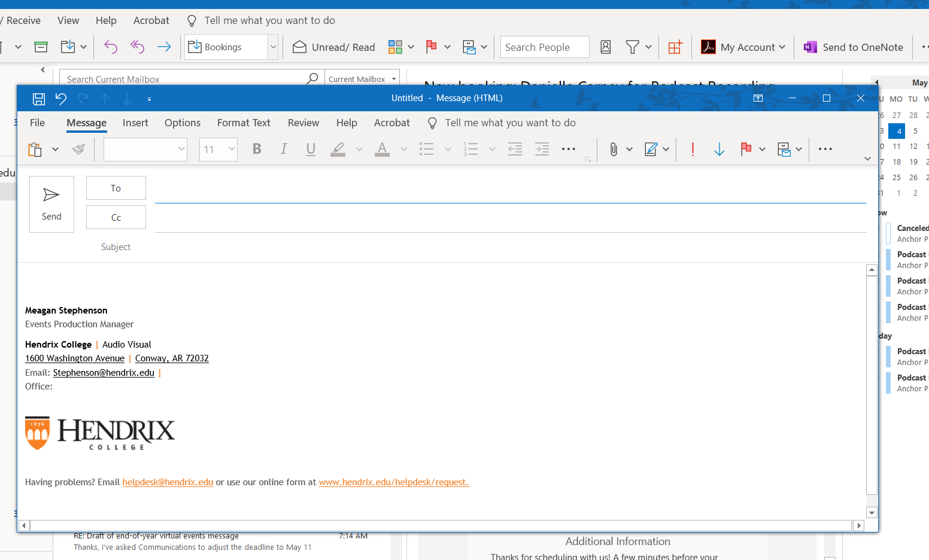Mark message as Low Importance
This screenshot has width=929, height=560.
tap(719, 149)
